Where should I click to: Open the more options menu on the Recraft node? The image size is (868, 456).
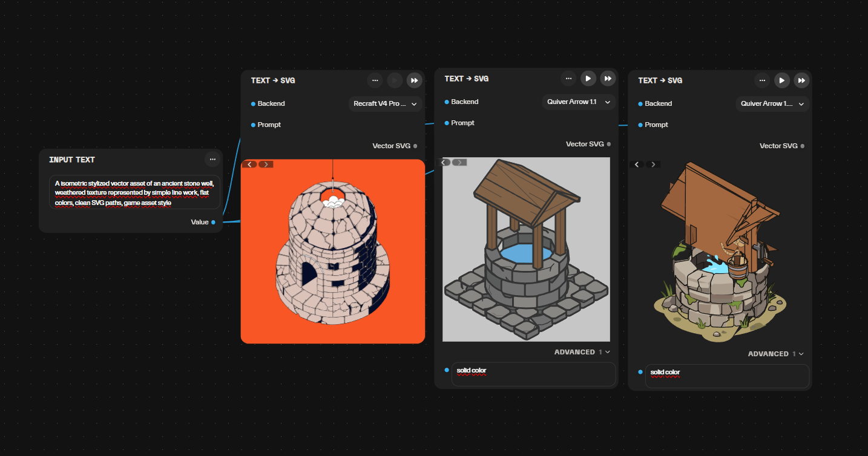[x=375, y=80]
